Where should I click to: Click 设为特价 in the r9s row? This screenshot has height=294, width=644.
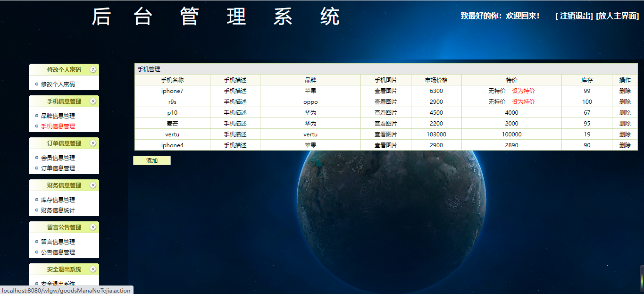click(x=523, y=101)
